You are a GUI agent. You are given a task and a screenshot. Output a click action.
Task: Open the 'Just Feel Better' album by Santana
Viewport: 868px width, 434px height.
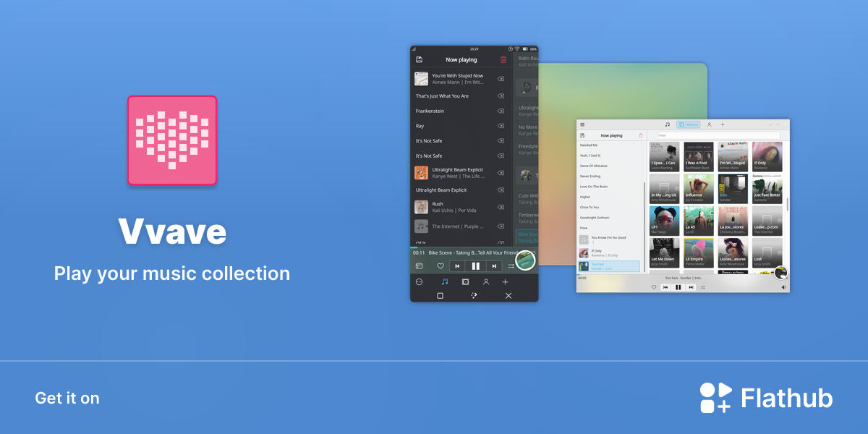(x=767, y=189)
